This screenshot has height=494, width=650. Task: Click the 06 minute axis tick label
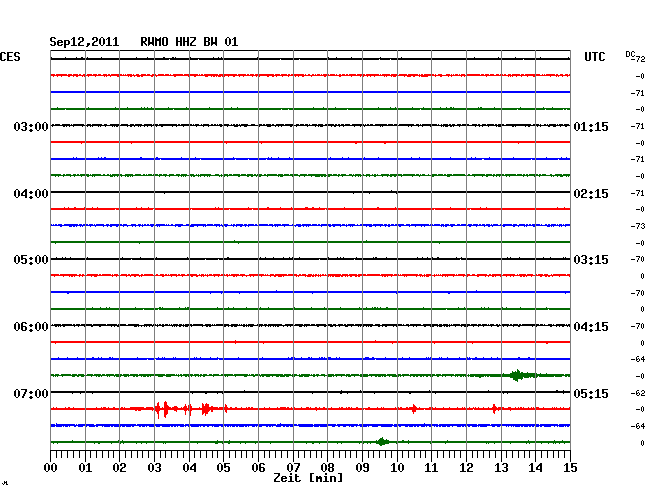258,467
